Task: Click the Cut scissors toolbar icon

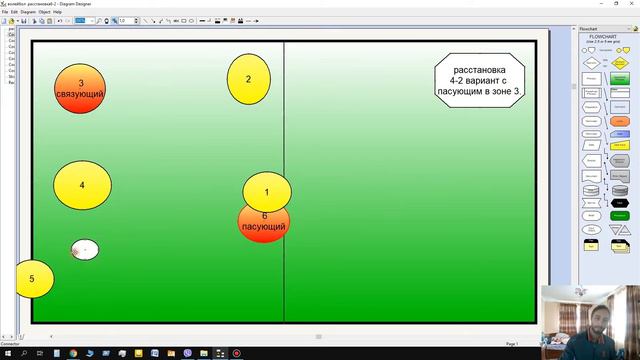Action: (x=34, y=21)
